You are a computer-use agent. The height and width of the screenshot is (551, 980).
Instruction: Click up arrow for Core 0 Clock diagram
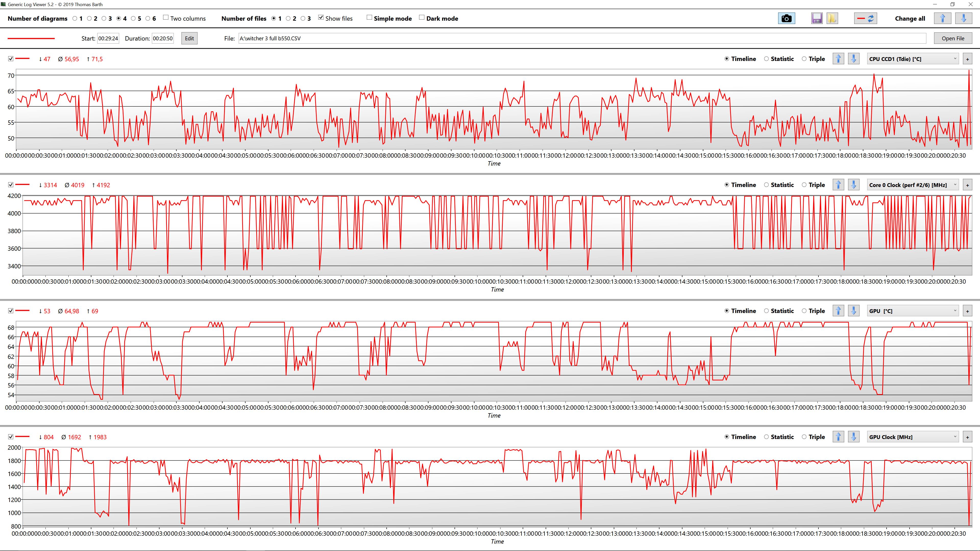pyautogui.click(x=838, y=185)
